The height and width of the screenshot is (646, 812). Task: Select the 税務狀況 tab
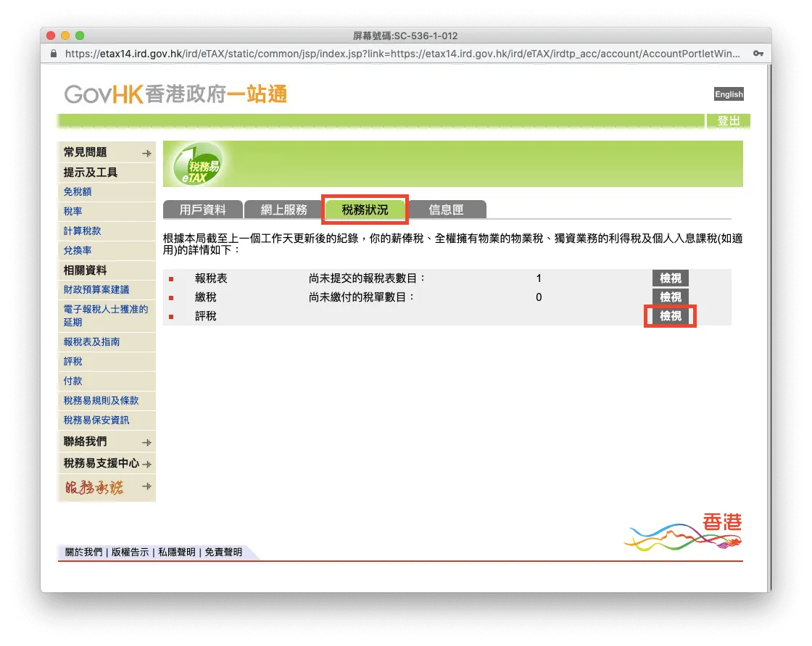pos(365,210)
